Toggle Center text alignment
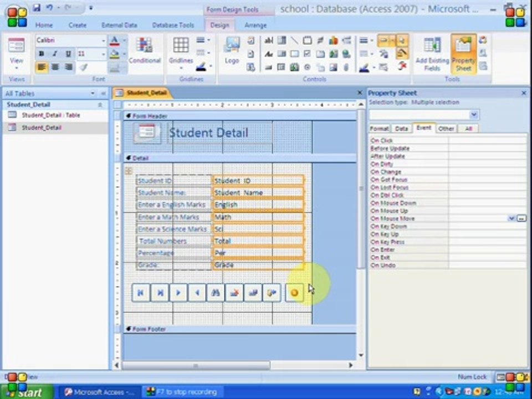 point(55,67)
